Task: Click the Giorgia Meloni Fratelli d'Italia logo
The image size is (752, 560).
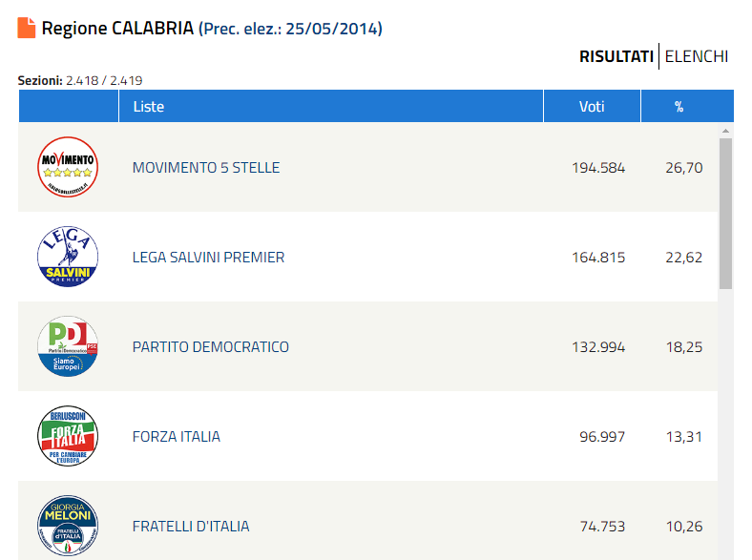Action: click(68, 526)
